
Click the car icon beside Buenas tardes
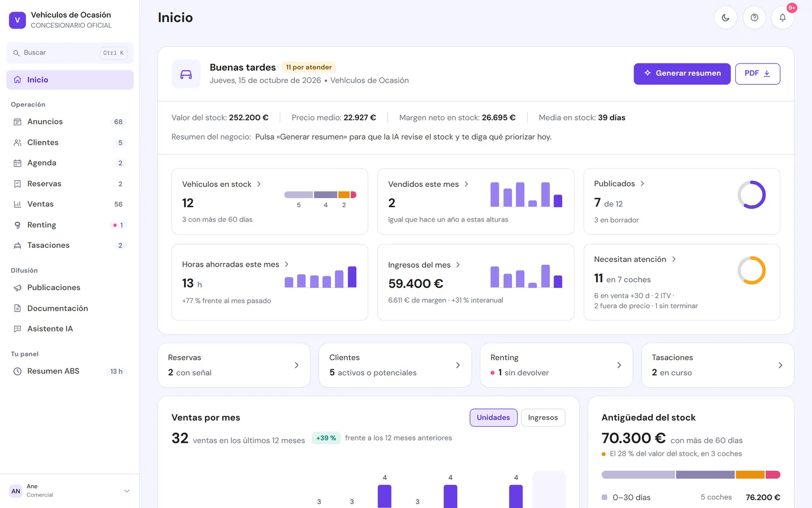coord(186,74)
